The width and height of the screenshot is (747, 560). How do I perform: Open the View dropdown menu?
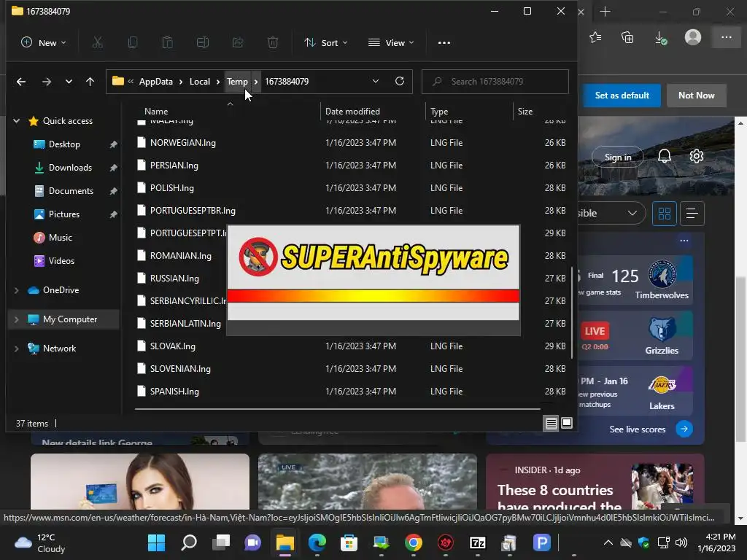point(391,42)
